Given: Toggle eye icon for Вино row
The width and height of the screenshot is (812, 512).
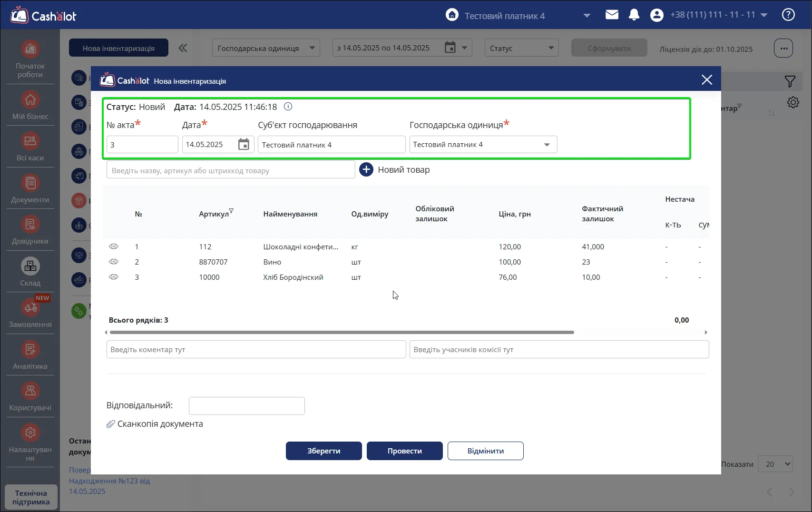Looking at the screenshot, I should [114, 262].
